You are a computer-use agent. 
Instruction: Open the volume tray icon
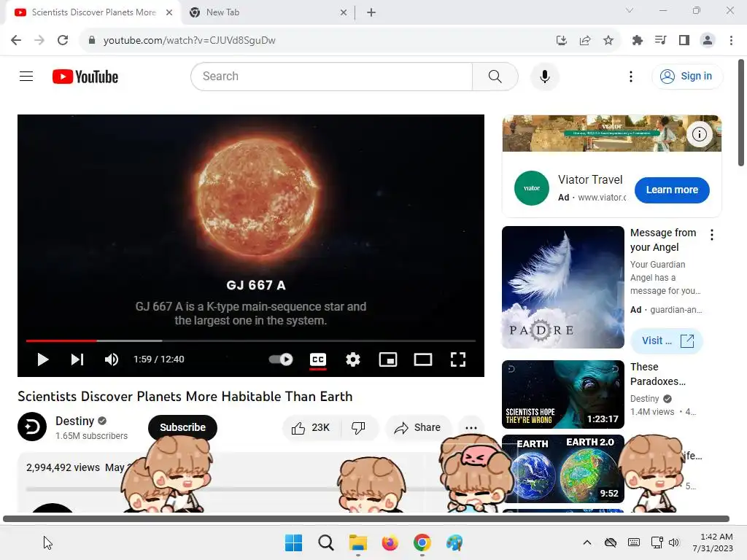coord(673,542)
